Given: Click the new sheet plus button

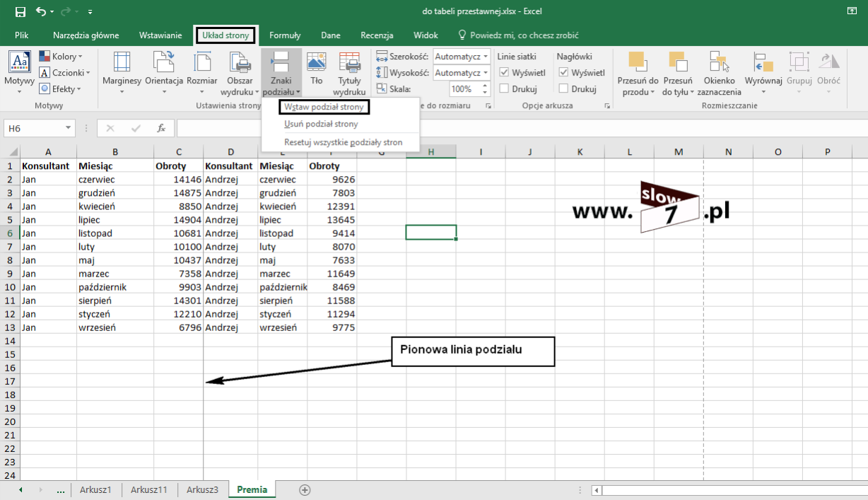Looking at the screenshot, I should coord(305,489).
